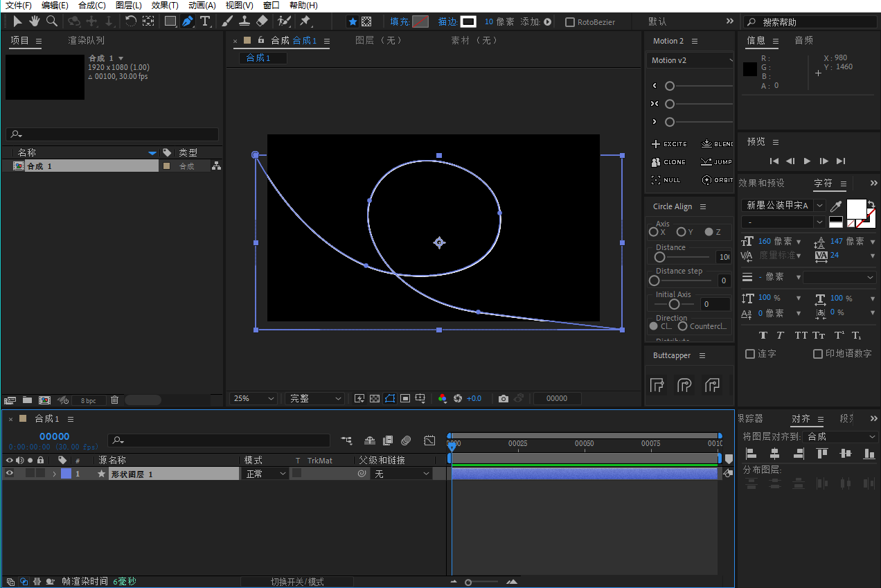Click the CLONE button in Motion 2

[x=668, y=162]
